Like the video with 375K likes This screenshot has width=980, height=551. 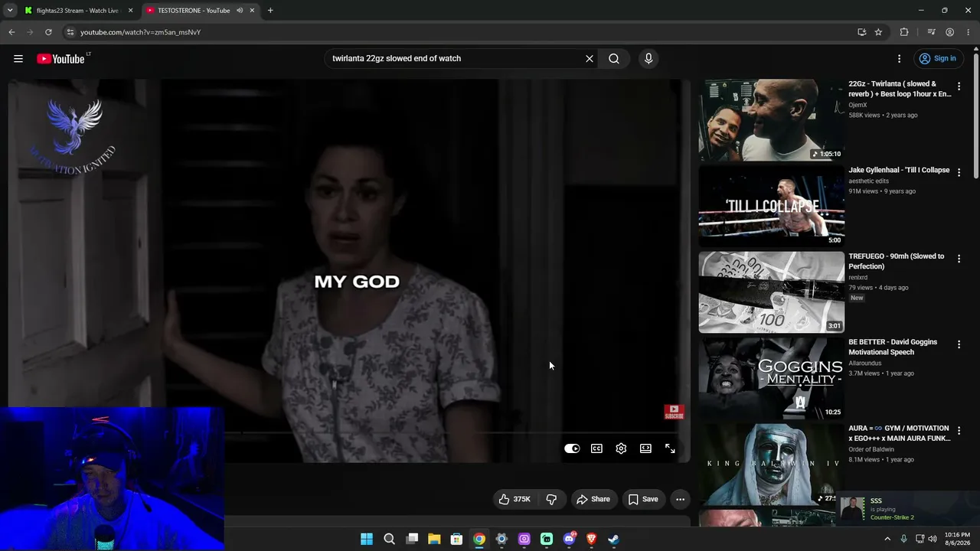(x=514, y=499)
